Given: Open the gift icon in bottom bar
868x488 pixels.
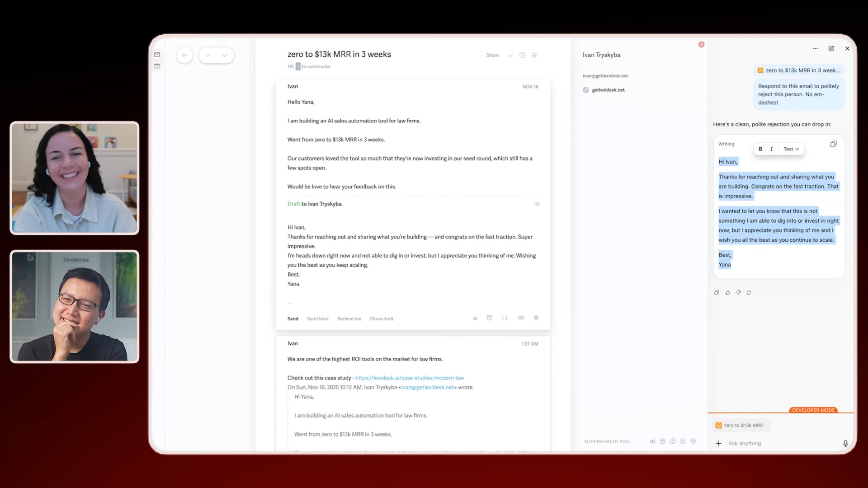Looking at the screenshot, I should pyautogui.click(x=663, y=441).
